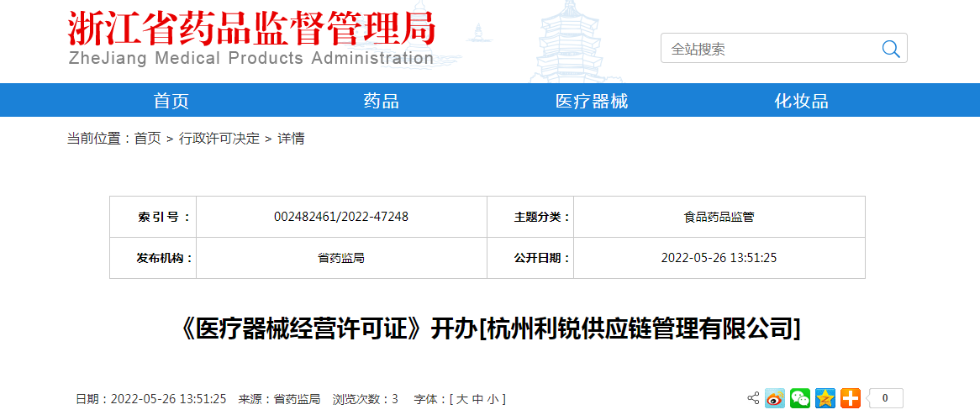Select the table date 2022-05-26 13:51:25 cell

[x=719, y=258]
